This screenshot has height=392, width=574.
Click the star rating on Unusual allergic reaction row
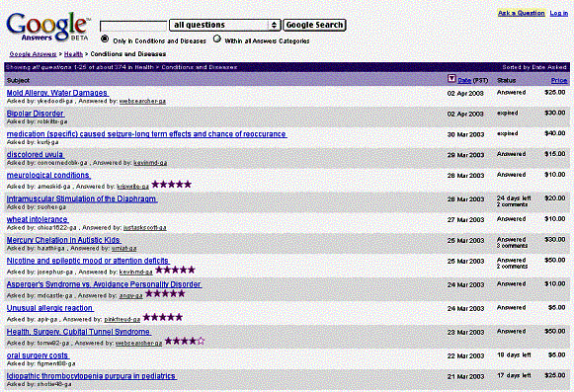click(x=163, y=317)
